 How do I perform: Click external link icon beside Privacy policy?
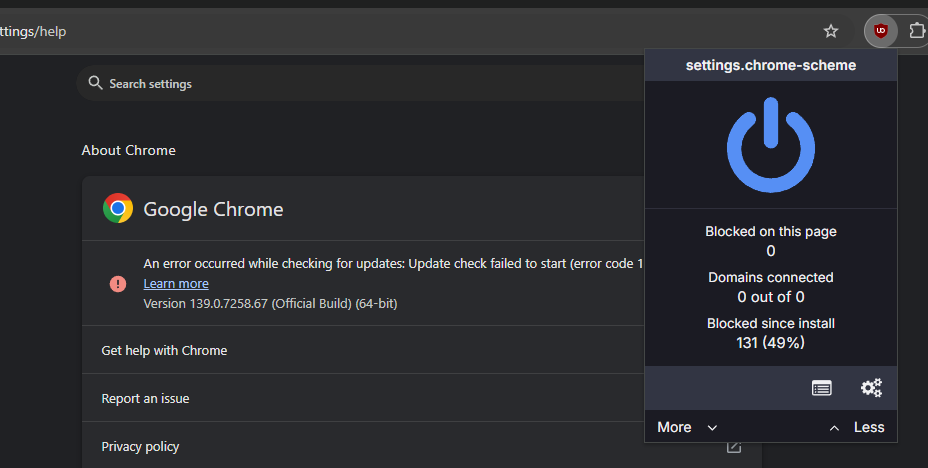click(x=734, y=446)
